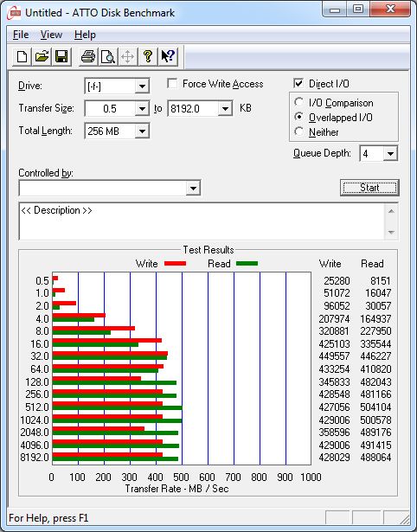Viewport: 417px width, 532px height.
Task: Open Print Preview toolbar icon
Action: click(x=108, y=57)
